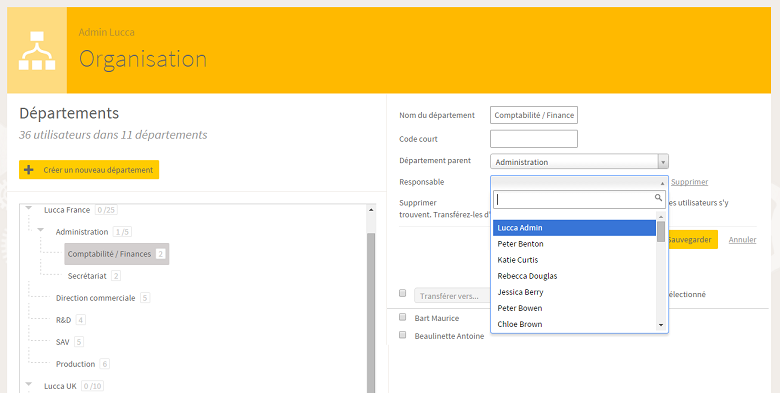Click the dropdown list scroll-down arrow

click(661, 325)
